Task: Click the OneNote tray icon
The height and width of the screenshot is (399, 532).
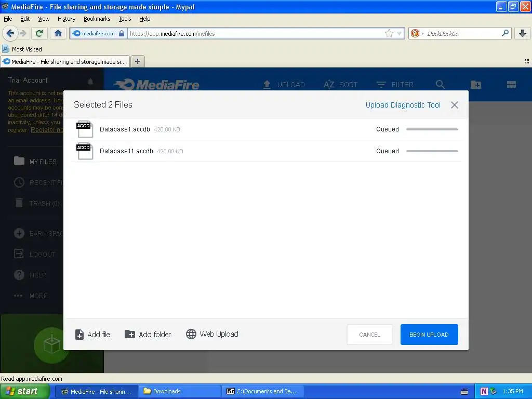Action: pyautogui.click(x=484, y=391)
